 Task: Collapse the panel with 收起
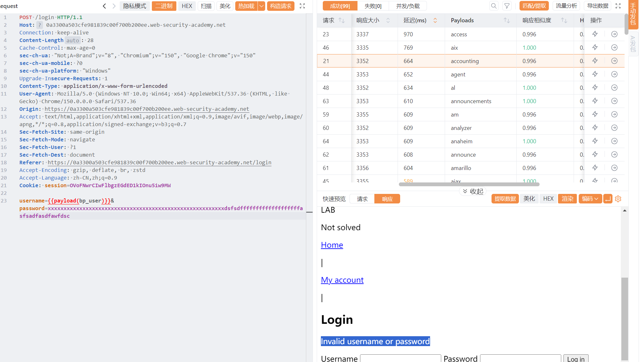(x=473, y=191)
